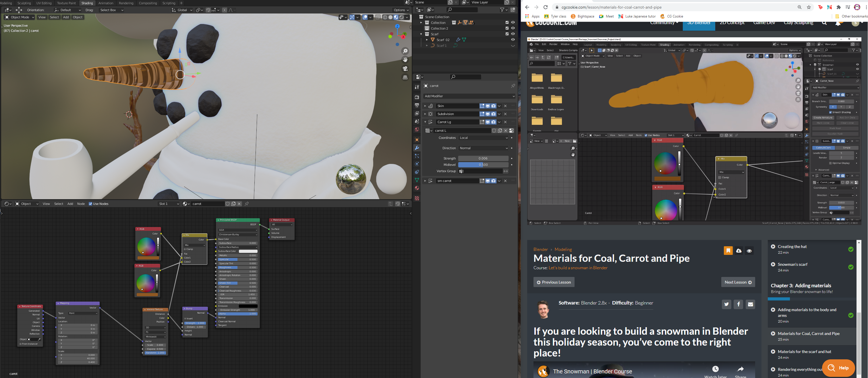Open the Blender breadcrumb link
868x378 pixels.
540,249
